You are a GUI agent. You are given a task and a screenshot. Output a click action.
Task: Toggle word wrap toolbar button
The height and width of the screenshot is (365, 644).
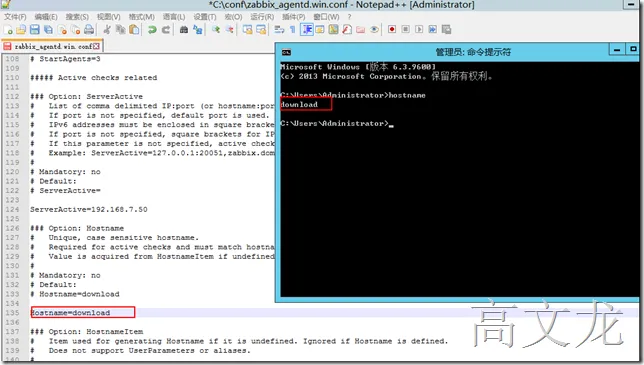point(279,30)
